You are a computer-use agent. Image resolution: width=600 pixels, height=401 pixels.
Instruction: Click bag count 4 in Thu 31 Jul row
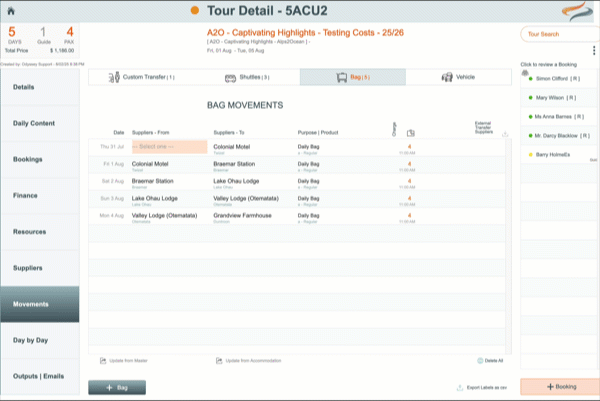[409, 147]
